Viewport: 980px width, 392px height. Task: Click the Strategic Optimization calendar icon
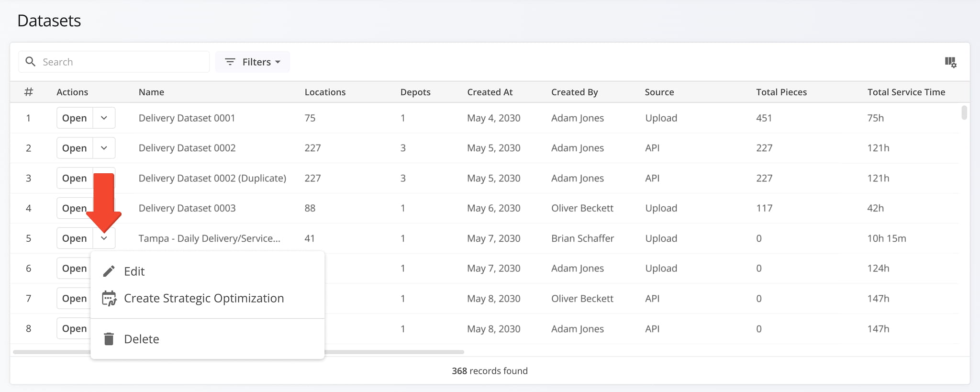pos(109,298)
